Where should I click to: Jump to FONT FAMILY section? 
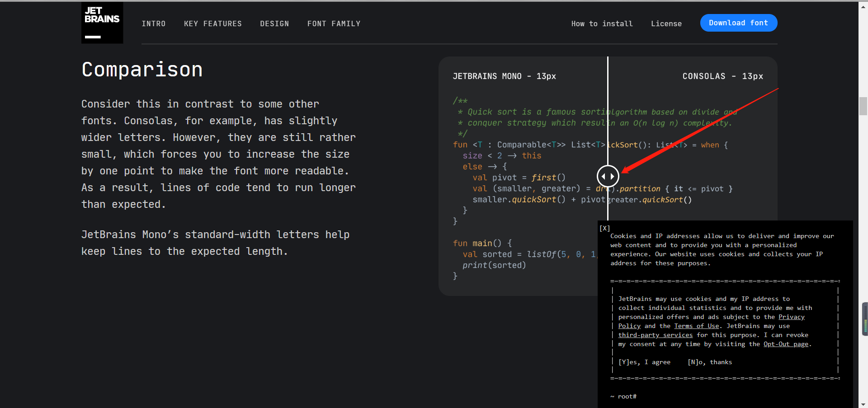click(334, 23)
